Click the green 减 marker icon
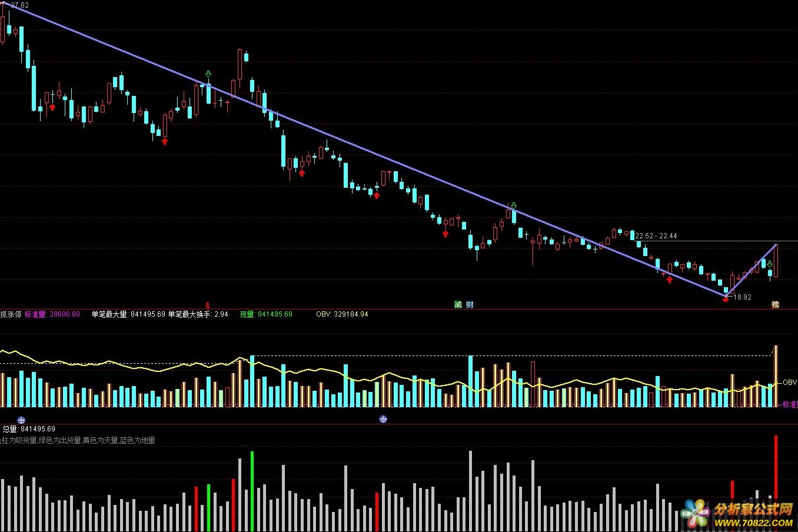Viewport: 798px width, 532px height. click(458, 304)
